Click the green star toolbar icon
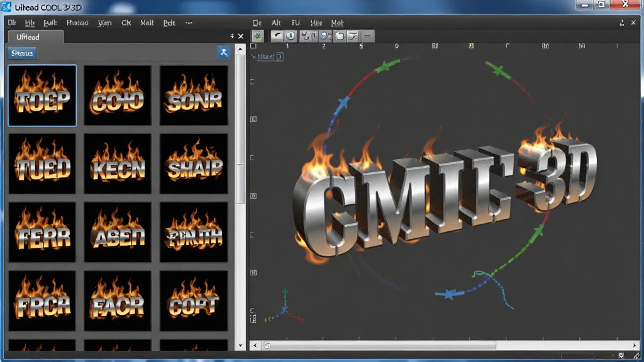This screenshot has height=362, width=644. 258,36
